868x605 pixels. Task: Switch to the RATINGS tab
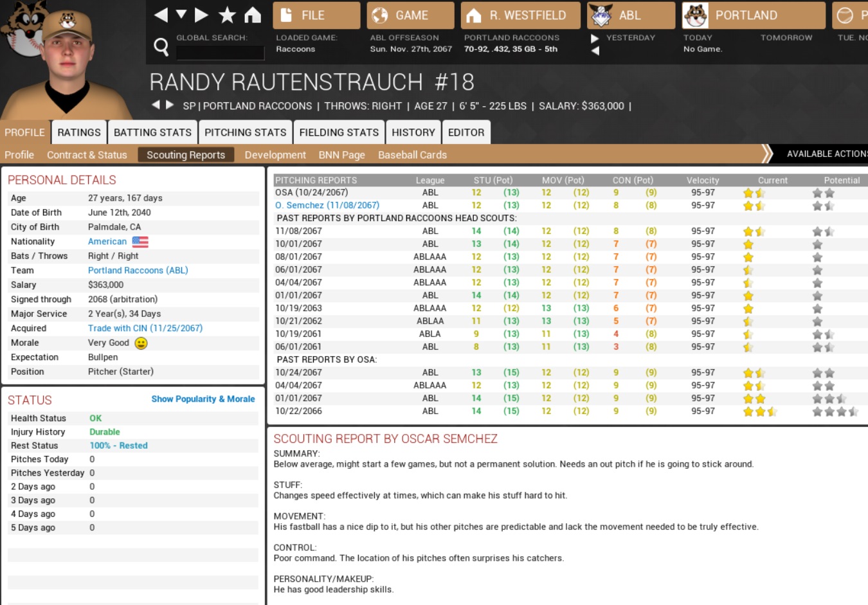pos(79,132)
